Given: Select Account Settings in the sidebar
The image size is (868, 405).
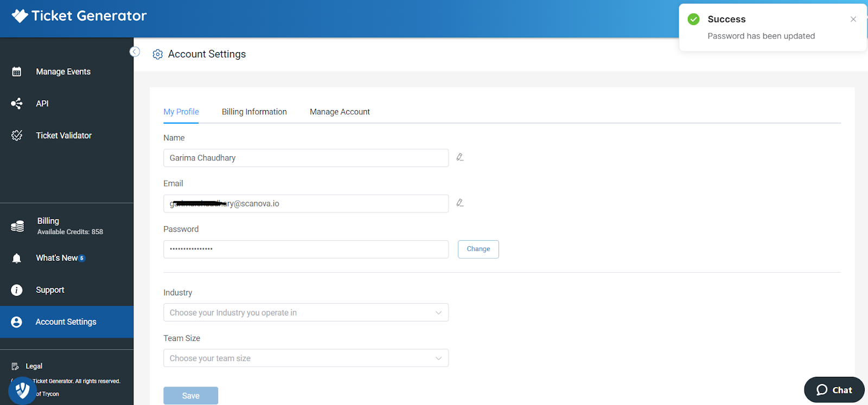Looking at the screenshot, I should coord(67,322).
